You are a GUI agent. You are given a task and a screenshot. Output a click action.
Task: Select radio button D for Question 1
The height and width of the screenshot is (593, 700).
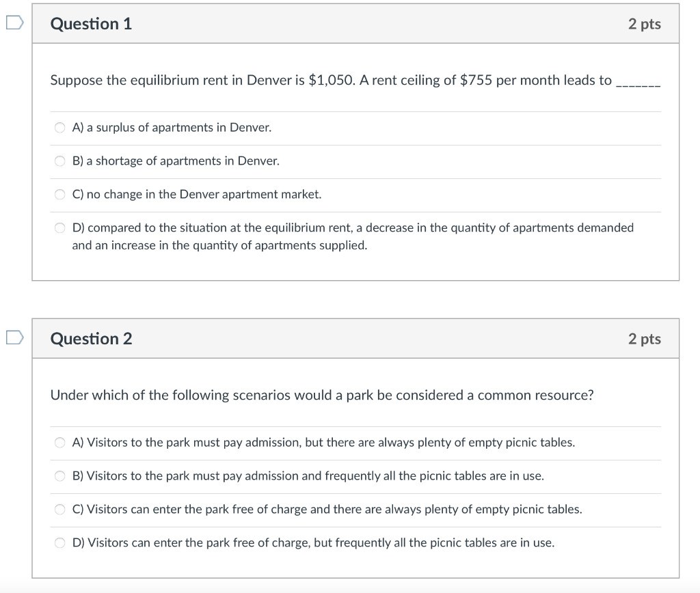[59, 227]
